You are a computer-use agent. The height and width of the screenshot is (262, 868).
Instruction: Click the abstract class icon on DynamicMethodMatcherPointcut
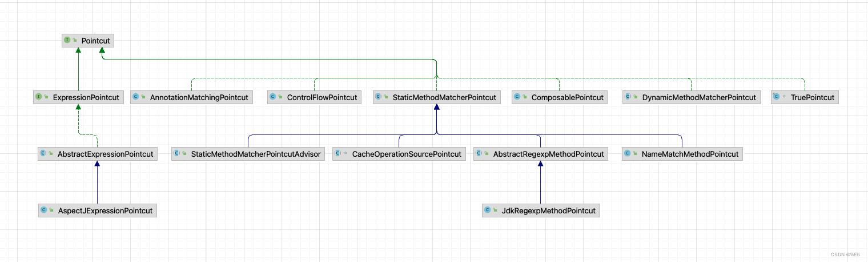(628, 97)
